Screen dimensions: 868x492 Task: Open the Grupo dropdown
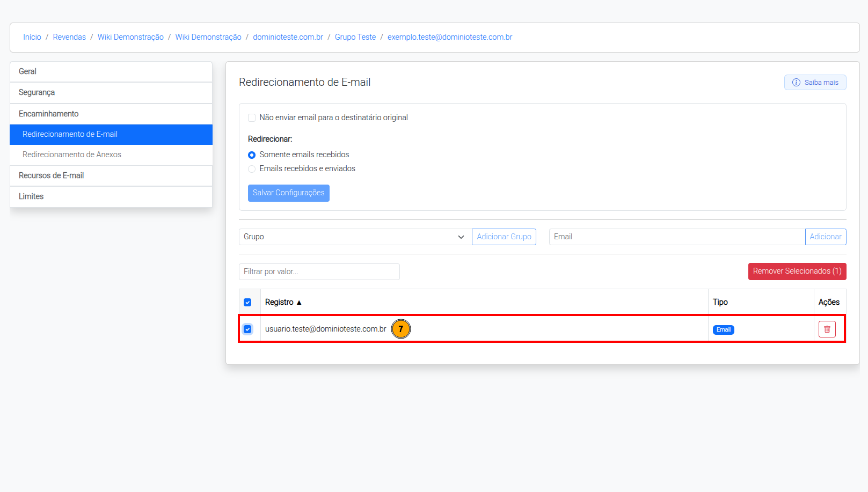pos(355,237)
